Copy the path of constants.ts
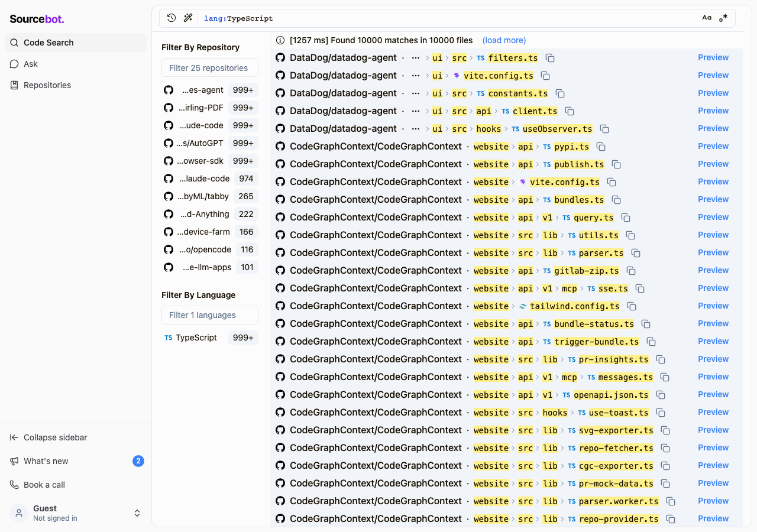Image resolution: width=757 pixels, height=532 pixels. click(560, 93)
